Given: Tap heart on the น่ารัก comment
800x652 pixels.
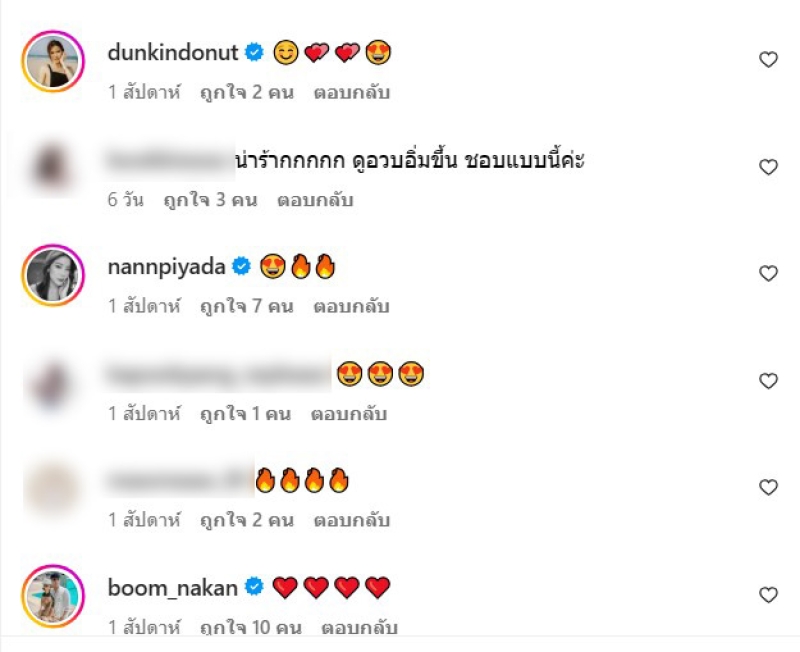Looking at the screenshot, I should coord(768,167).
